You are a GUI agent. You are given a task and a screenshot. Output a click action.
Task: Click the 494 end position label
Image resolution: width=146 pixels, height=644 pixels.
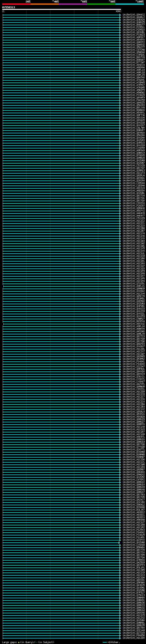118,11
